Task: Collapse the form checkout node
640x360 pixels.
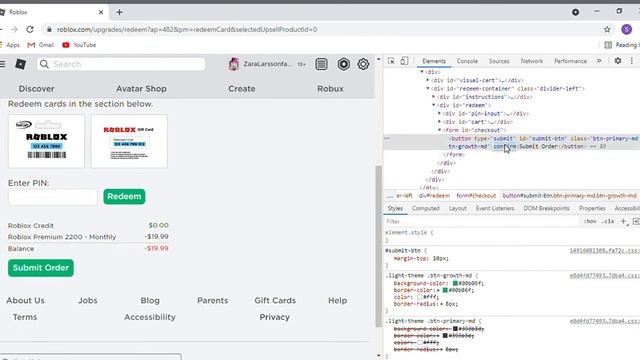Action: click(439, 130)
